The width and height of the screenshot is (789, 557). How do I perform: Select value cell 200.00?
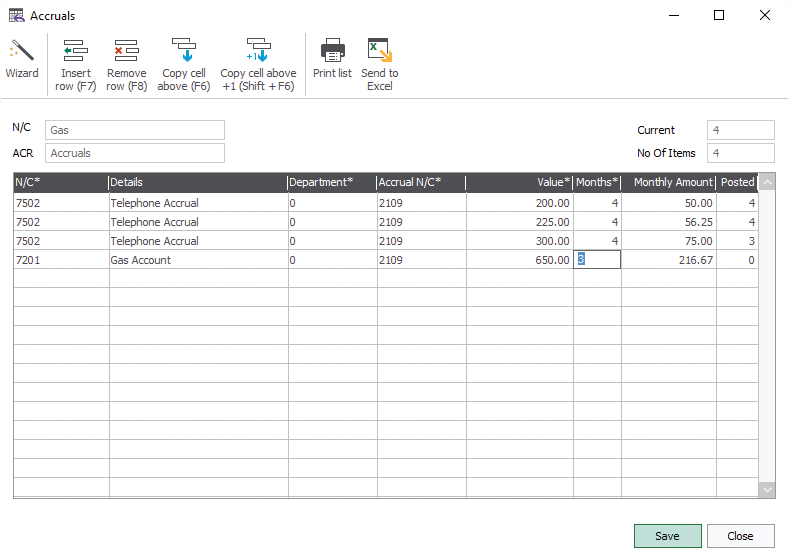pos(520,203)
